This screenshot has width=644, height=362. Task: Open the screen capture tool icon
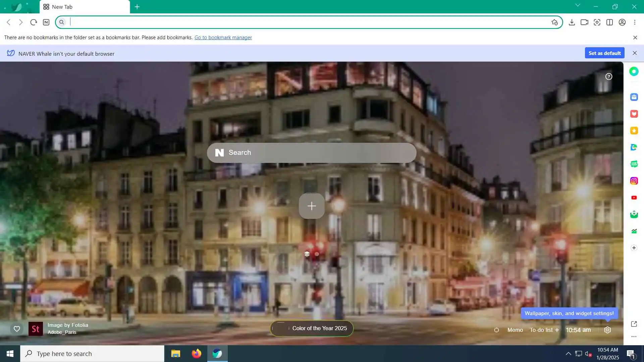click(597, 22)
